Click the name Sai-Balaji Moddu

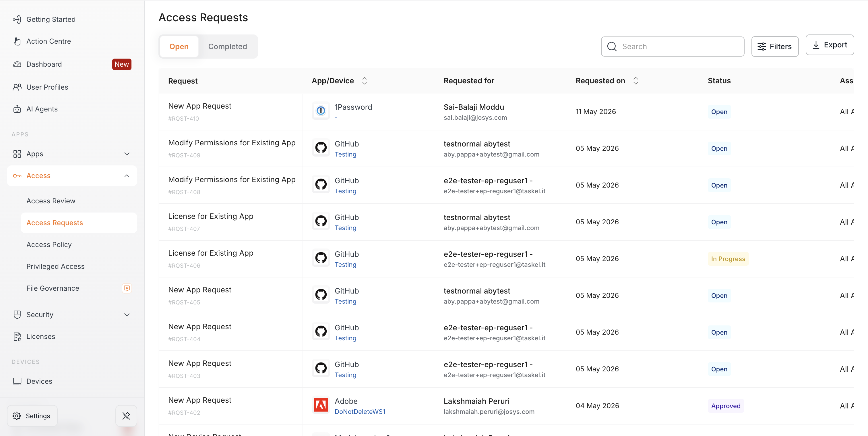(x=473, y=107)
